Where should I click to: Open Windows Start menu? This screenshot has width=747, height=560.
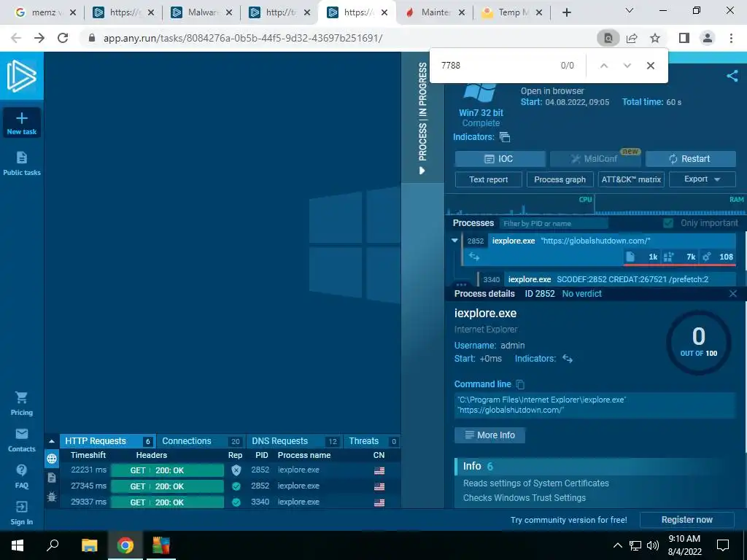[18, 545]
